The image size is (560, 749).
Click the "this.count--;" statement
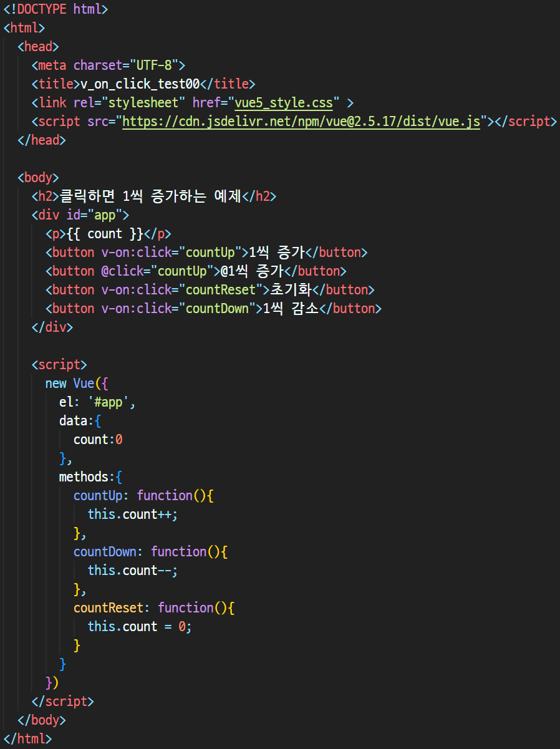133,571
